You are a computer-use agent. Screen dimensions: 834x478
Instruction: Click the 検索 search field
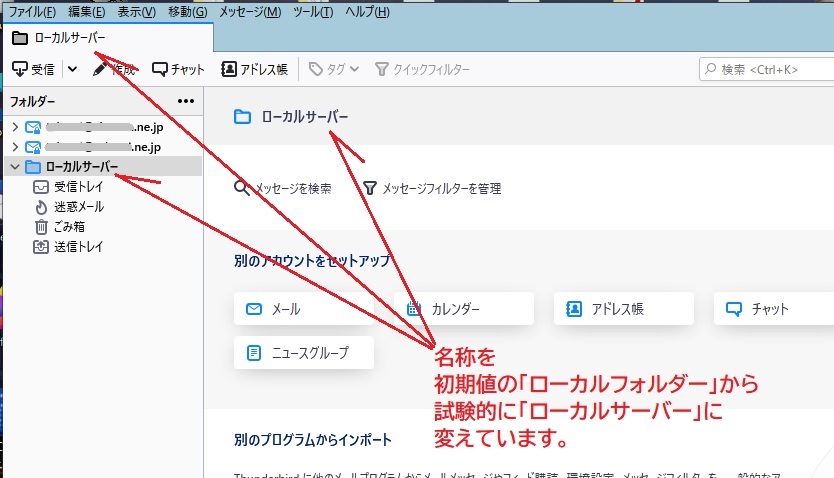point(770,69)
